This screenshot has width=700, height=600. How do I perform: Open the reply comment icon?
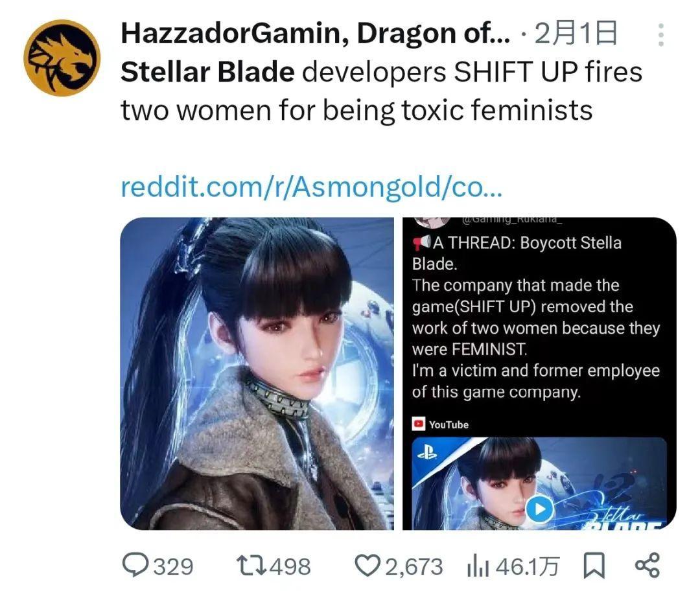click(x=136, y=566)
